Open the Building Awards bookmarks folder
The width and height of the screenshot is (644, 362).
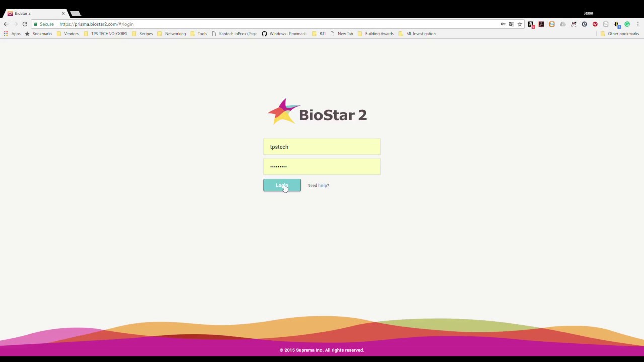[x=375, y=34]
